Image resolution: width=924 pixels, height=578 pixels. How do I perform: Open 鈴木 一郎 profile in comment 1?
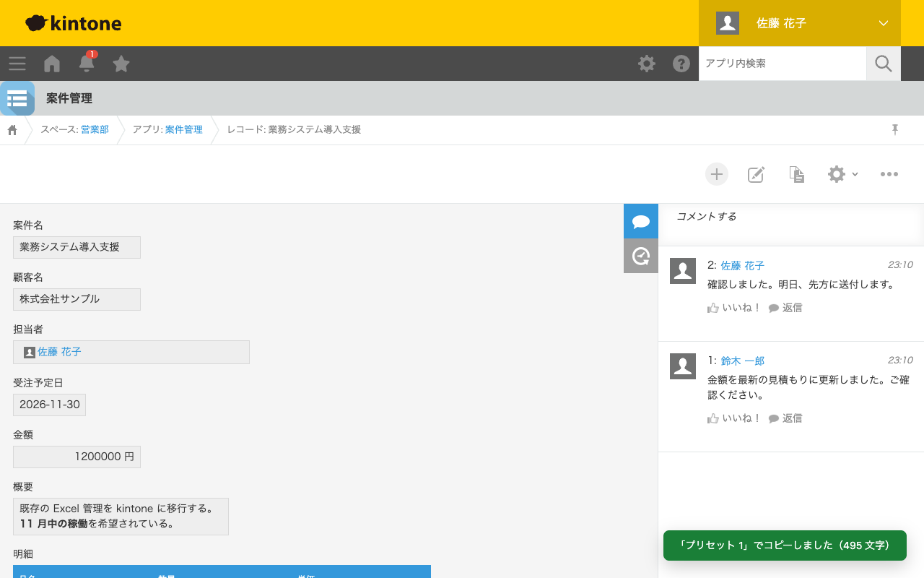(743, 361)
